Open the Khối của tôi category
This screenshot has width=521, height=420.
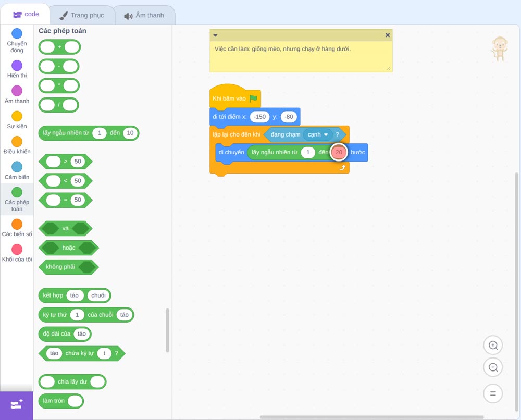point(17,253)
